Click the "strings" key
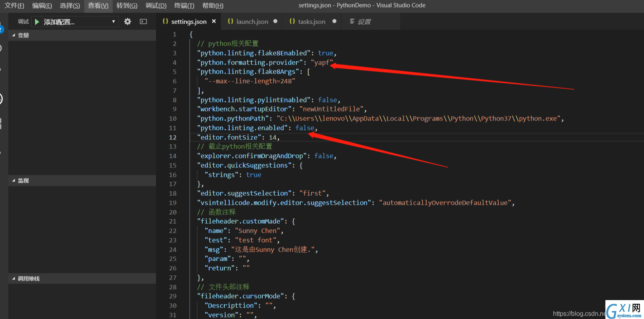 [221, 175]
